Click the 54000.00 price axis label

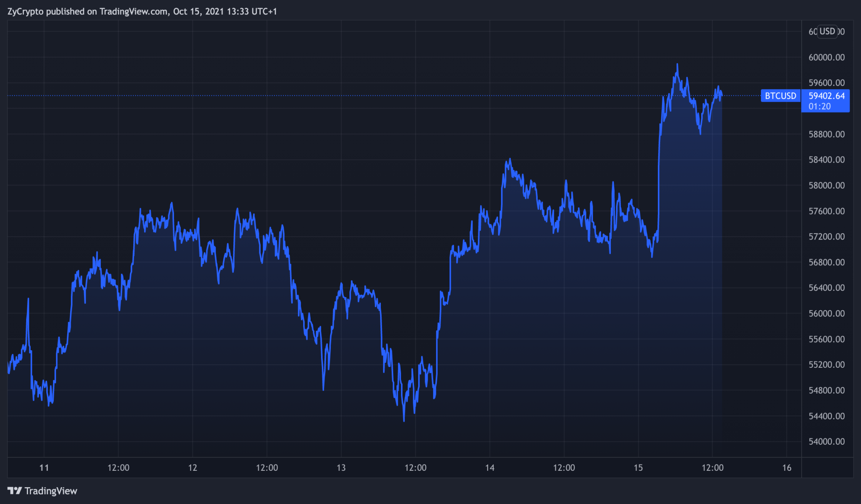click(x=827, y=442)
